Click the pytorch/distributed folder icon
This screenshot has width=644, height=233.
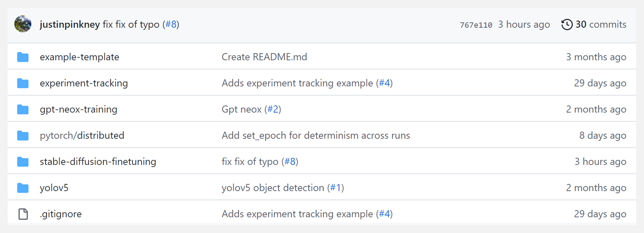23,136
